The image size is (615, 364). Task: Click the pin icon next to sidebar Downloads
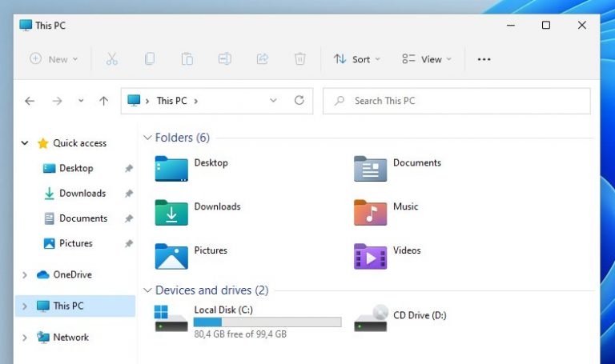coord(129,194)
